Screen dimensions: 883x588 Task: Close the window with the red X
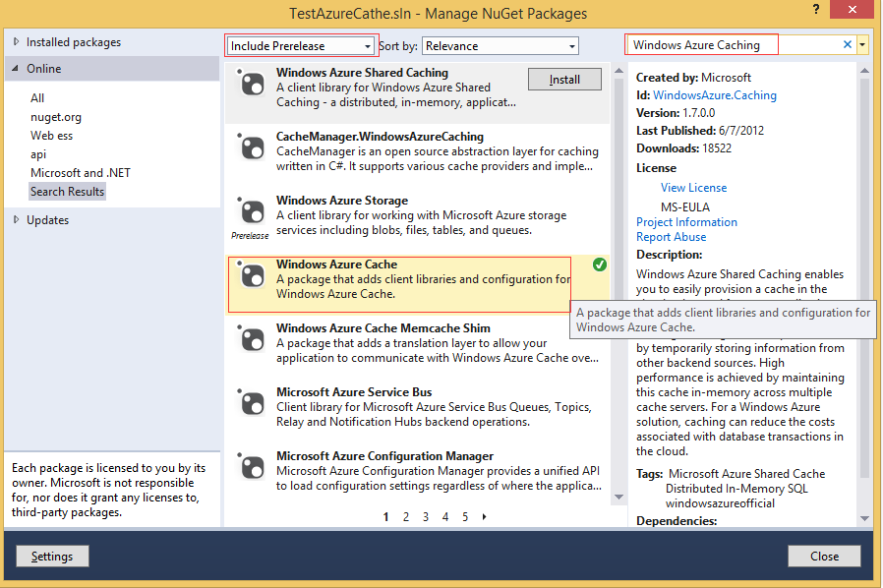tap(853, 10)
